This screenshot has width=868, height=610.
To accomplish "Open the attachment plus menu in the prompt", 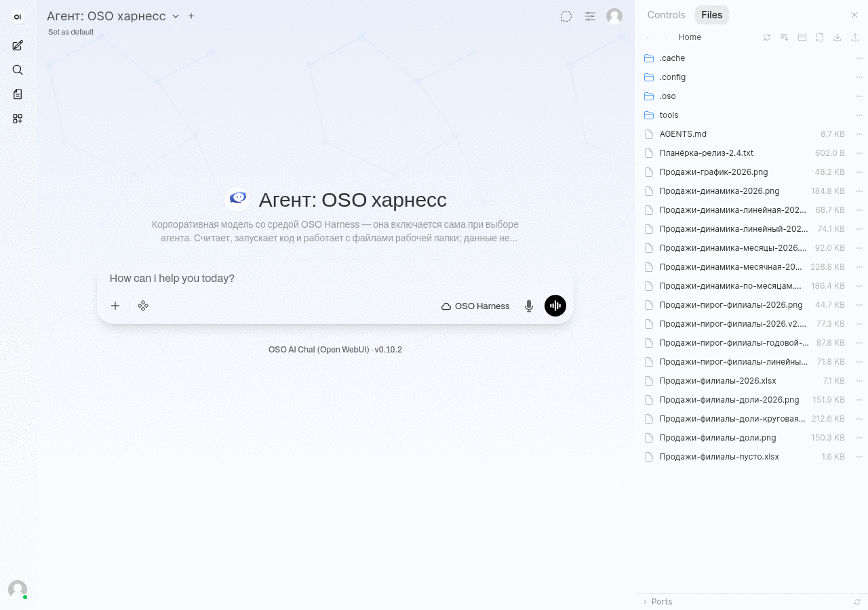I will coord(115,306).
